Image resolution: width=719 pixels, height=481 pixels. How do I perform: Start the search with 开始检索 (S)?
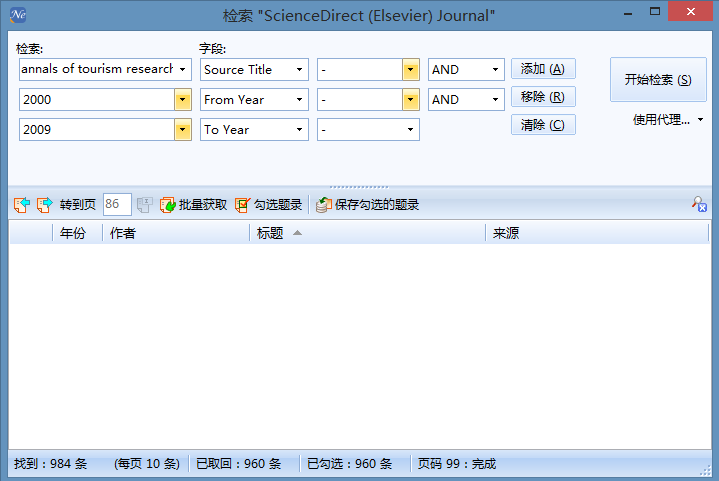[658, 80]
